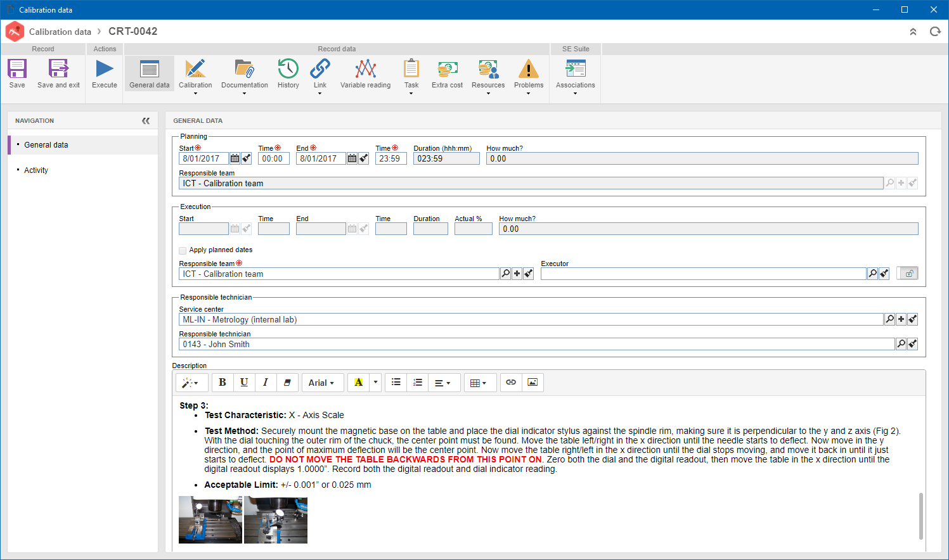Enable Apply planned dates checkbox
The height and width of the screenshot is (560, 949).
click(183, 250)
